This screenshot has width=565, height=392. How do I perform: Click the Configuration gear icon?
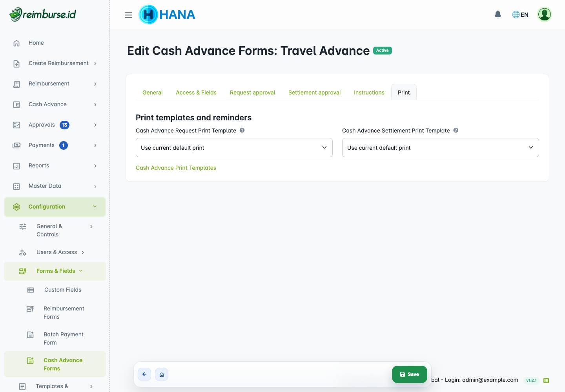(16, 207)
